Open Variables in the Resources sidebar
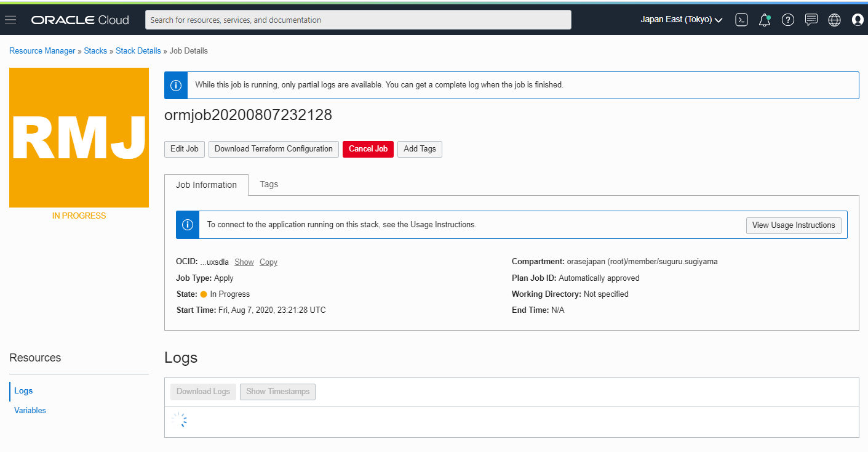Viewport: 868px width, 452px height. [30, 410]
